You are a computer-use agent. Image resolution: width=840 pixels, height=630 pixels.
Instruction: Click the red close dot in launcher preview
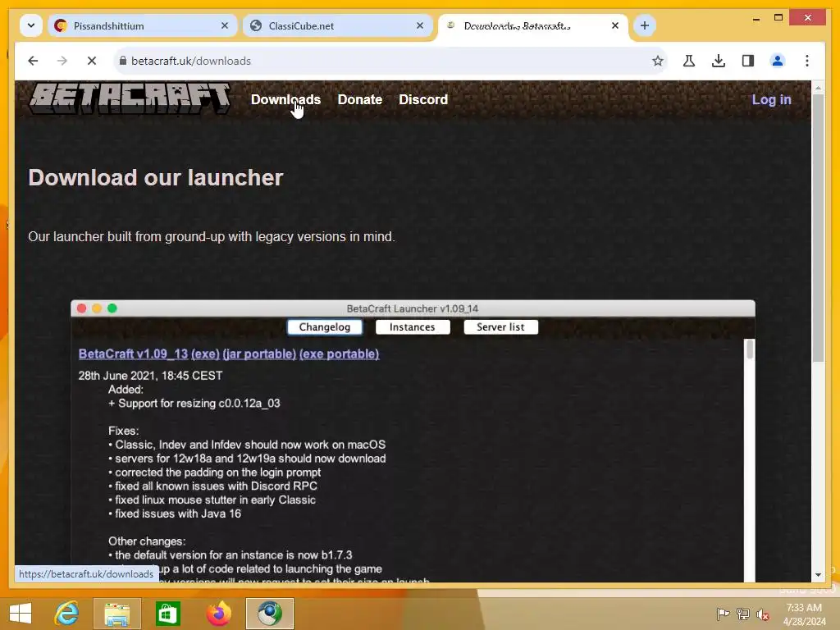81,308
